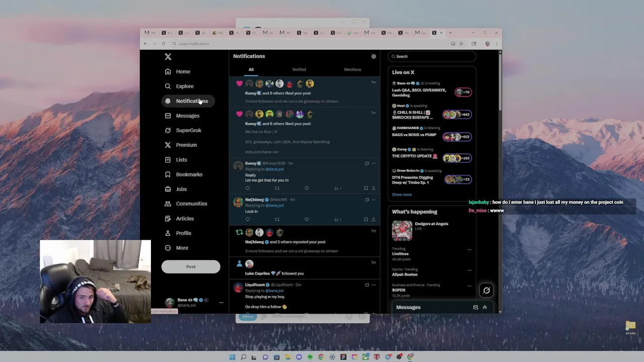Open taskbar search
The height and width of the screenshot is (362, 644).
coord(243,357)
